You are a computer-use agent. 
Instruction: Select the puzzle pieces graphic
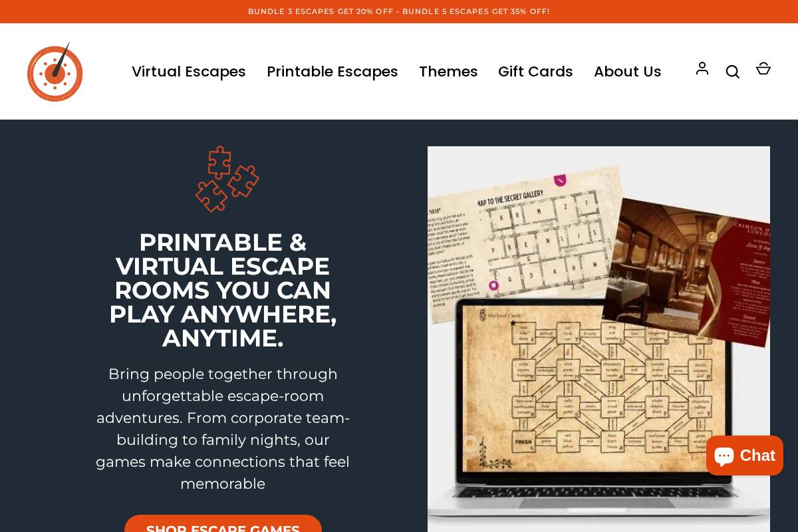[227, 180]
